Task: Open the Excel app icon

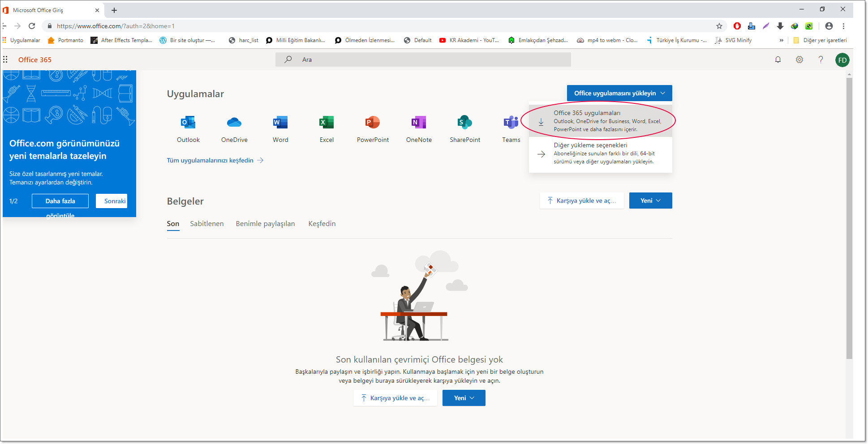Action: [x=327, y=123]
